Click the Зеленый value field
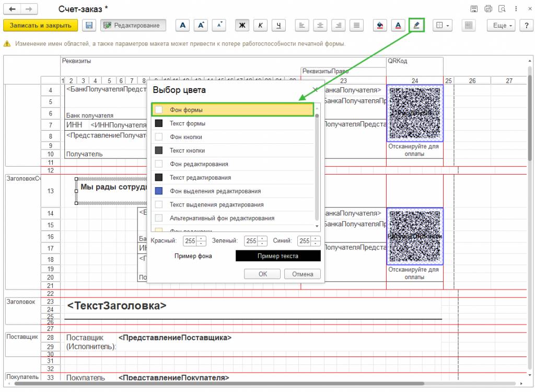The image size is (535, 392). tap(251, 241)
